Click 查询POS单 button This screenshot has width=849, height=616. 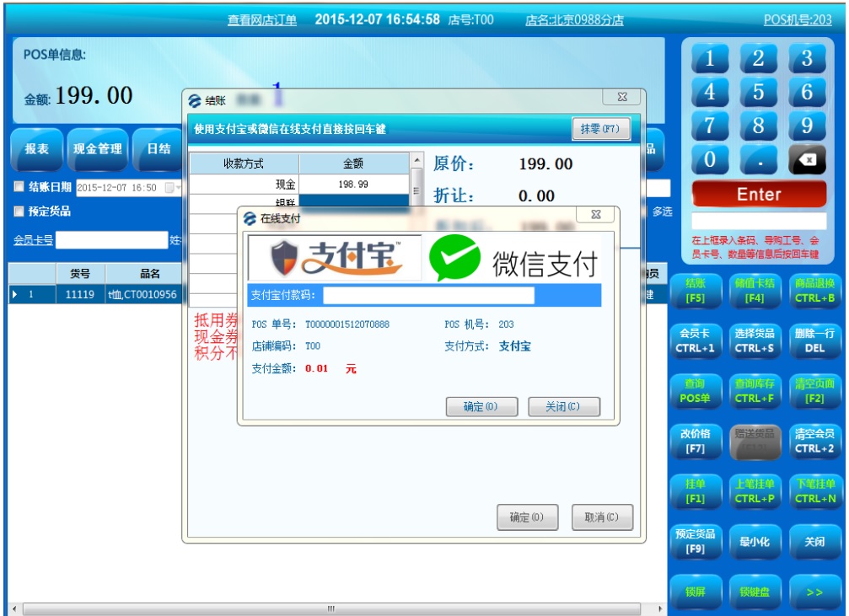coord(696,391)
